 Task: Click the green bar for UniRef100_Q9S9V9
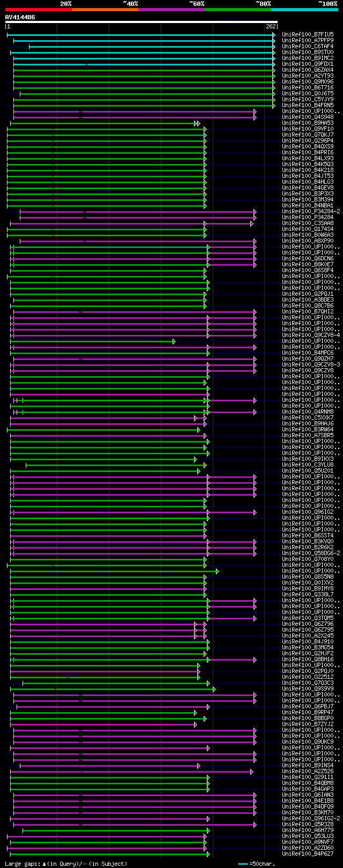click(113, 689)
